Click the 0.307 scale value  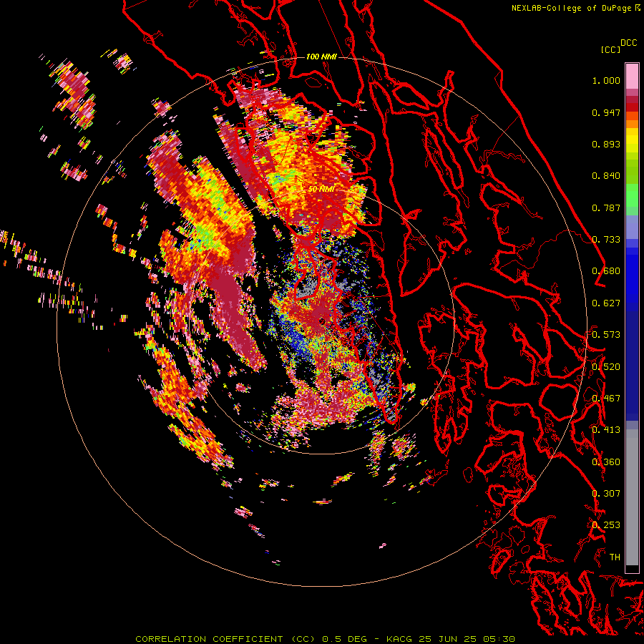[606, 494]
